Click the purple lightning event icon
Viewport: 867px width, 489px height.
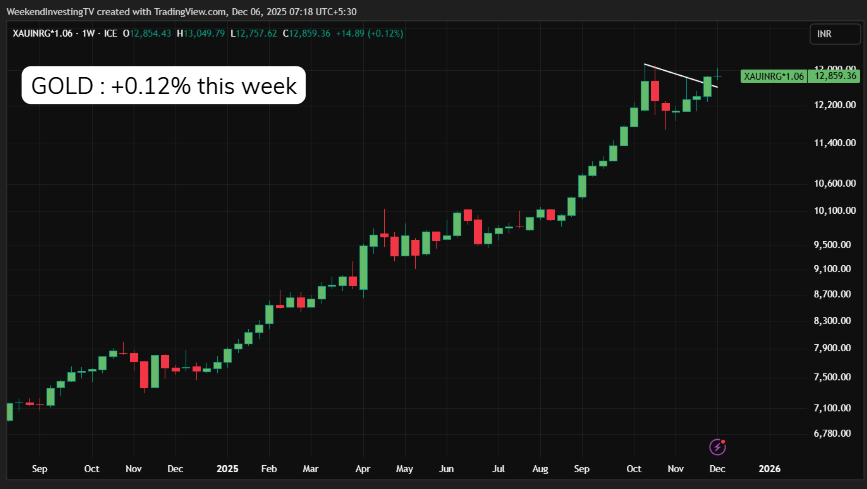[717, 446]
